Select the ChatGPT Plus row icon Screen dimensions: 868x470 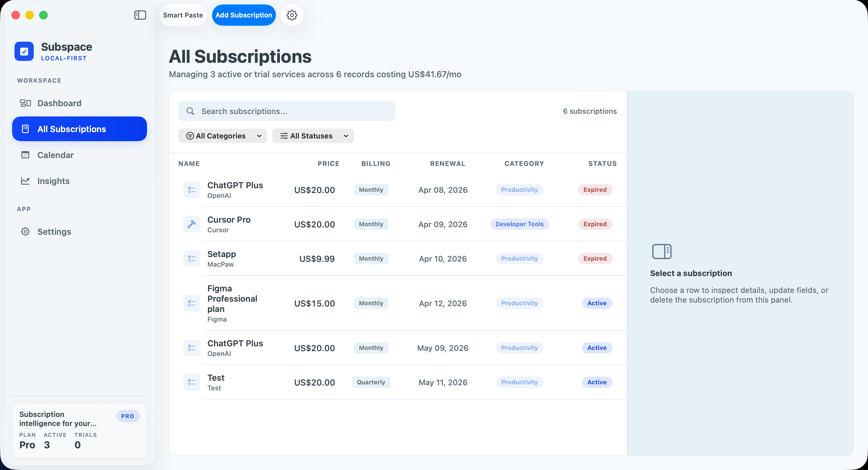pyautogui.click(x=191, y=190)
